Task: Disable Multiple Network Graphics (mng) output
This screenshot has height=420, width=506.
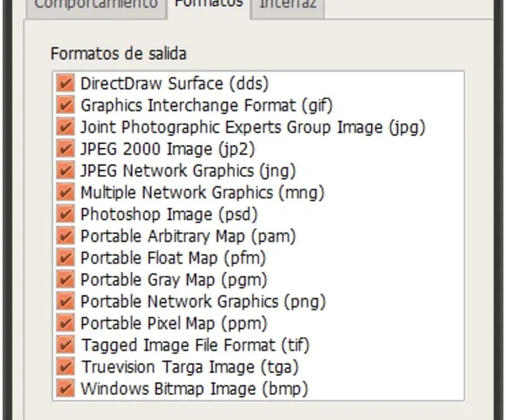Action: point(65,192)
